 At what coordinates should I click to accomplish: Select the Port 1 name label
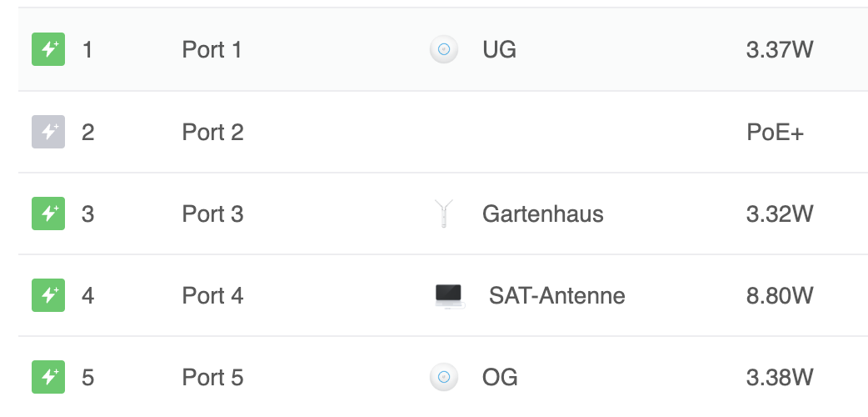point(212,50)
